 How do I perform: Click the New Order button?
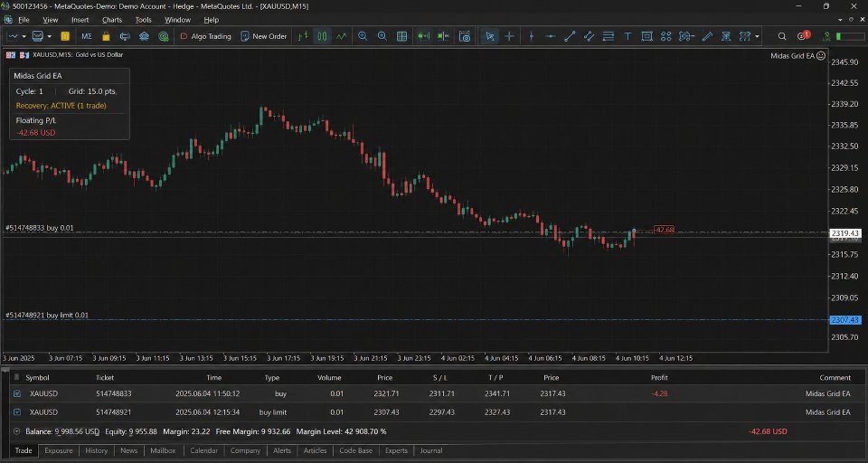pyautogui.click(x=264, y=36)
